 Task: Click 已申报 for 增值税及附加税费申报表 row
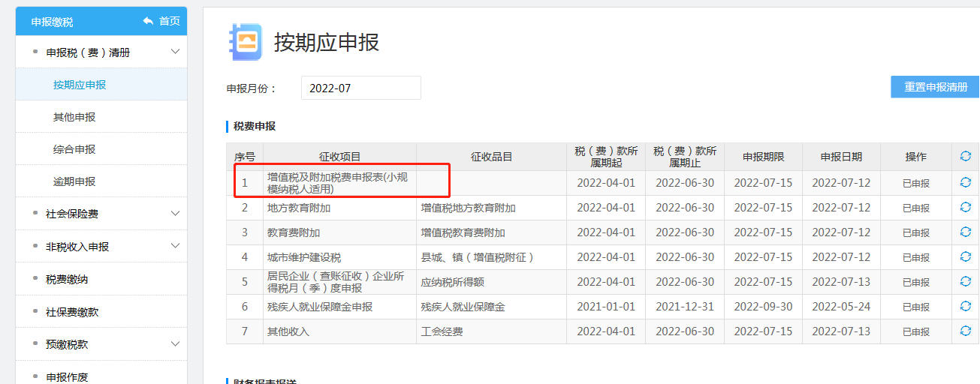[x=915, y=183]
